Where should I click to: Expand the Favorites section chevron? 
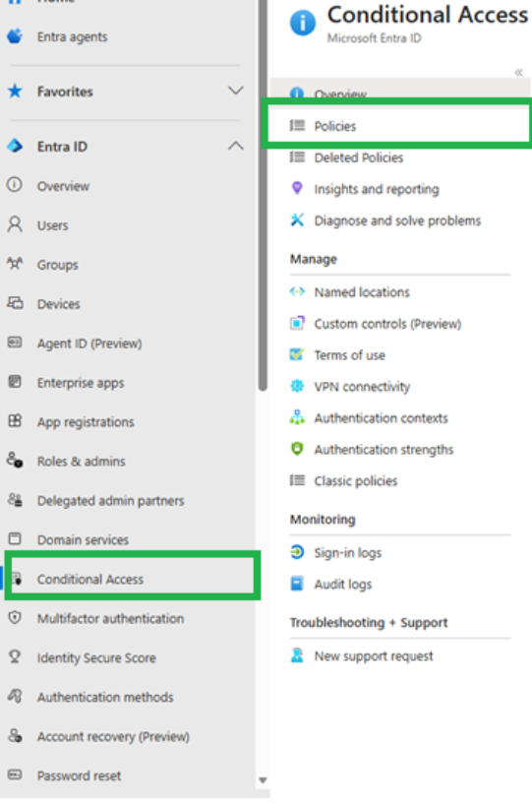coord(236,91)
